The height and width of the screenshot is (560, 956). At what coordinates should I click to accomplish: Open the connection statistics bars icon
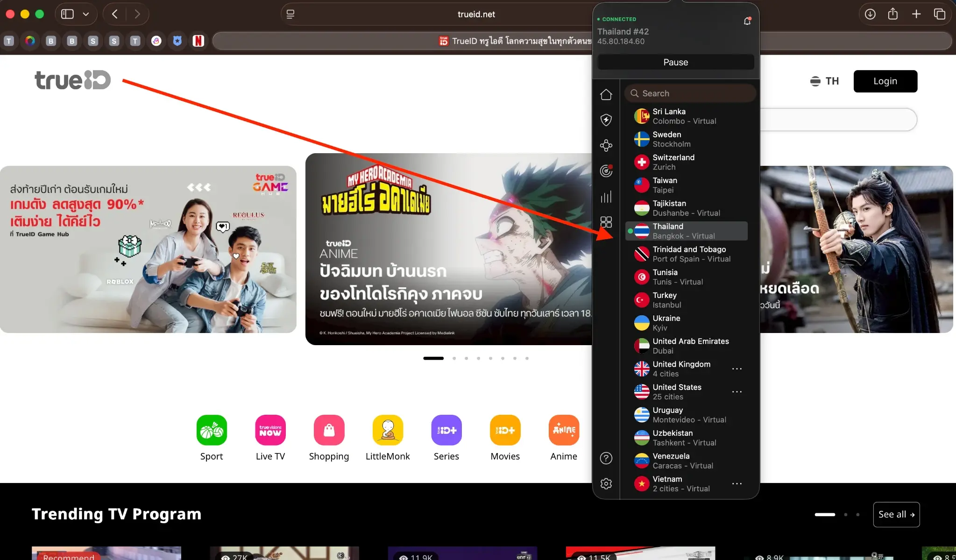(606, 197)
